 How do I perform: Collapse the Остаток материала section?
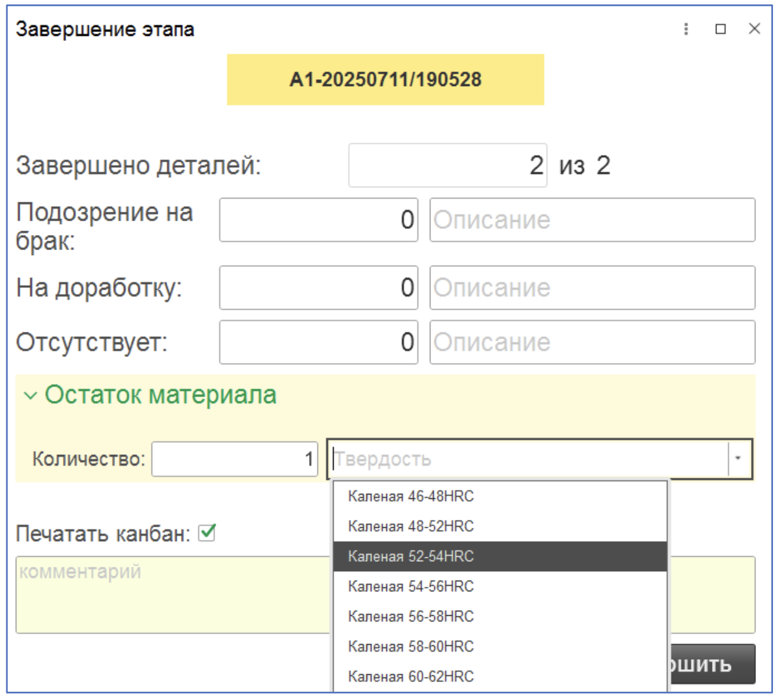click(x=30, y=396)
